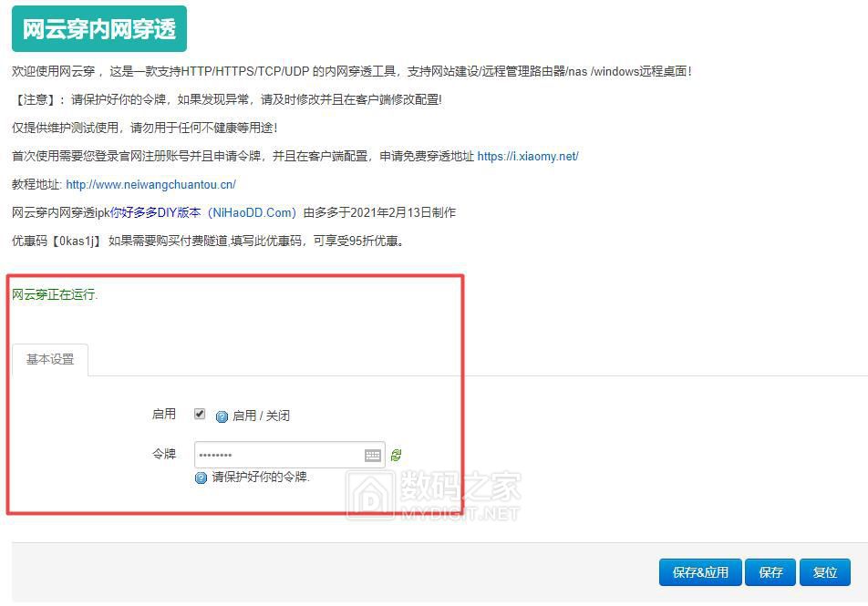Click the green refresh icon beside token field
868x606 pixels.
click(x=396, y=456)
